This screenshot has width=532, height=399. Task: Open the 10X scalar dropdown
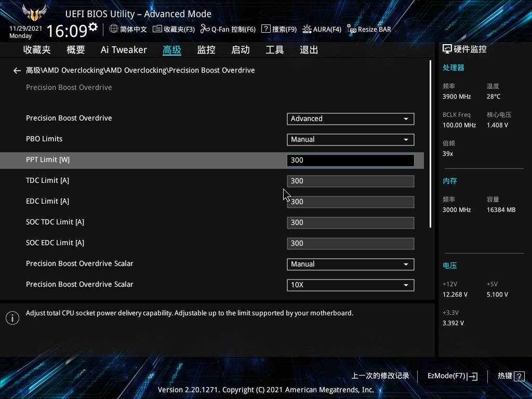351,285
